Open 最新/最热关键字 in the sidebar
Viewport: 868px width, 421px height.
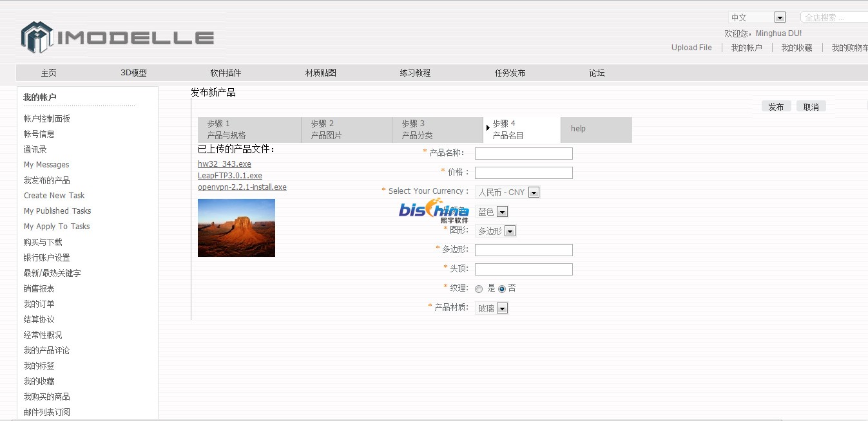[52, 273]
